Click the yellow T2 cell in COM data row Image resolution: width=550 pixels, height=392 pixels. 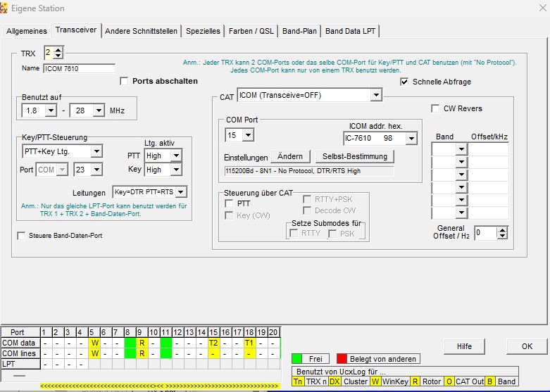(x=213, y=343)
